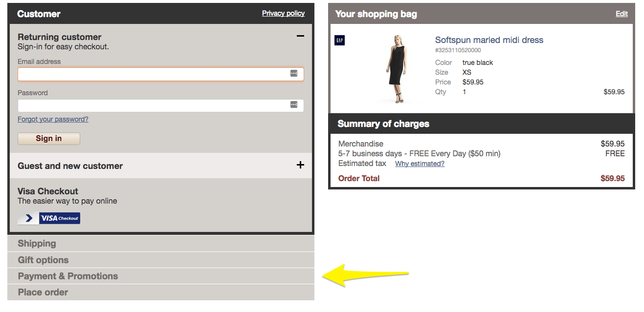This screenshot has width=644, height=312.
Task: Click the Sign in button
Action: click(49, 139)
